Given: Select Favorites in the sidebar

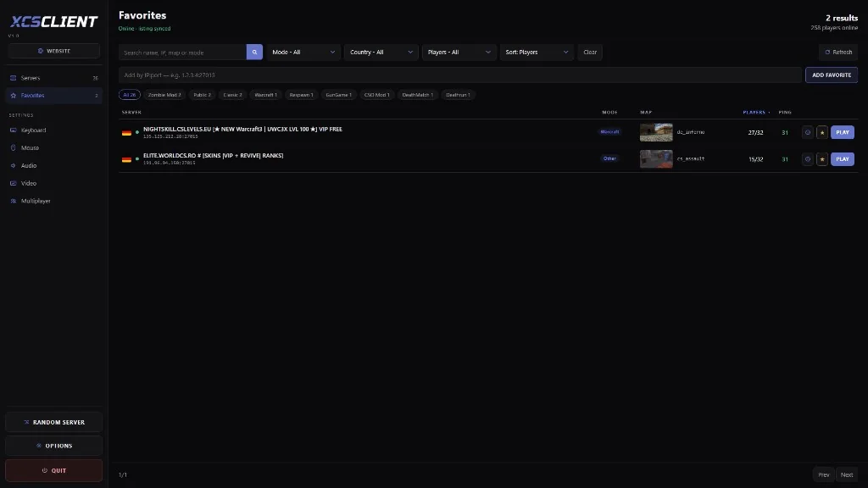Looking at the screenshot, I should tap(53, 95).
